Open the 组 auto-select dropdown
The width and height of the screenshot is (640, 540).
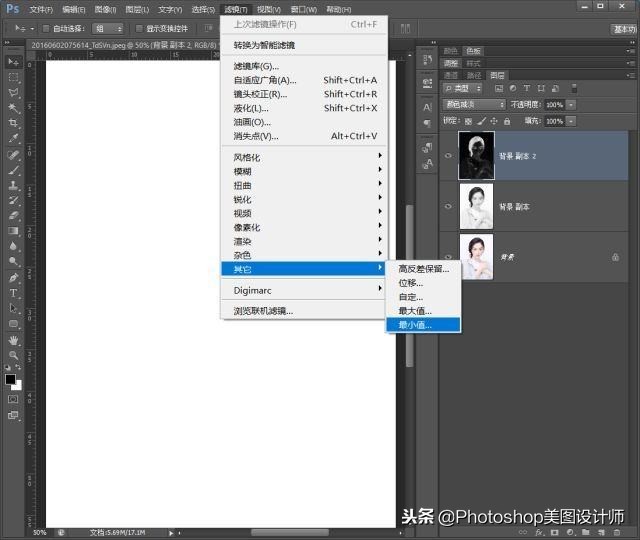tap(108, 28)
